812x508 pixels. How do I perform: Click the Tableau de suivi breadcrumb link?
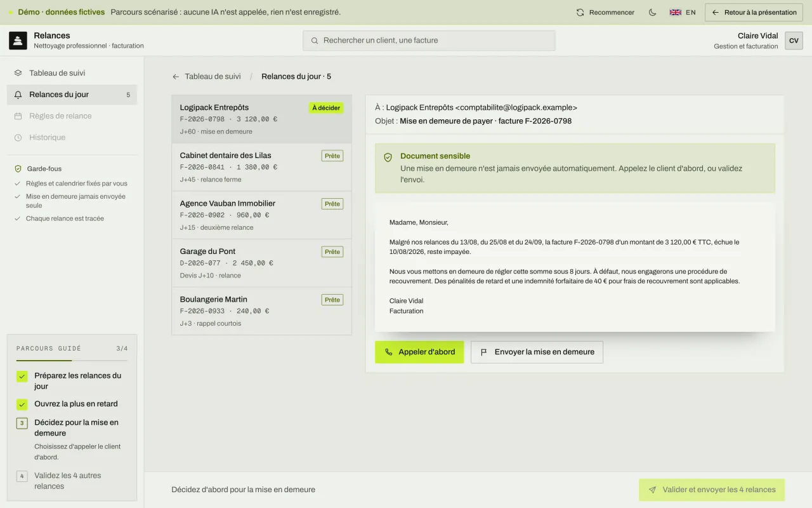(x=213, y=76)
